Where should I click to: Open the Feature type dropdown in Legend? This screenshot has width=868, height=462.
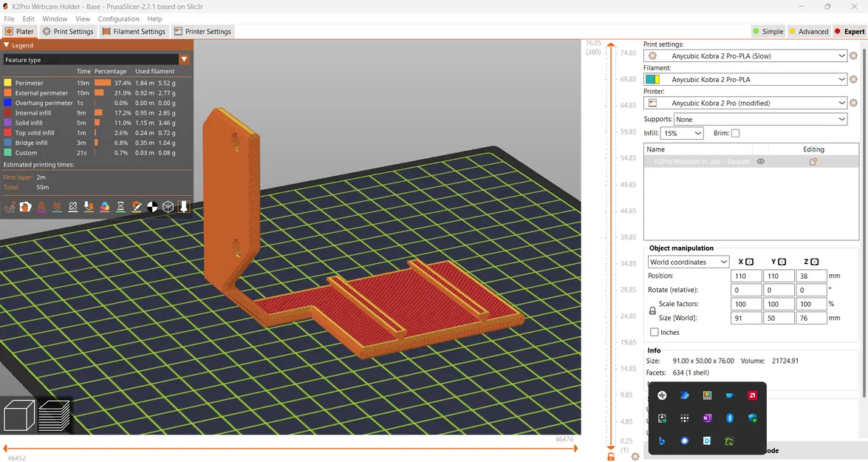tap(184, 59)
